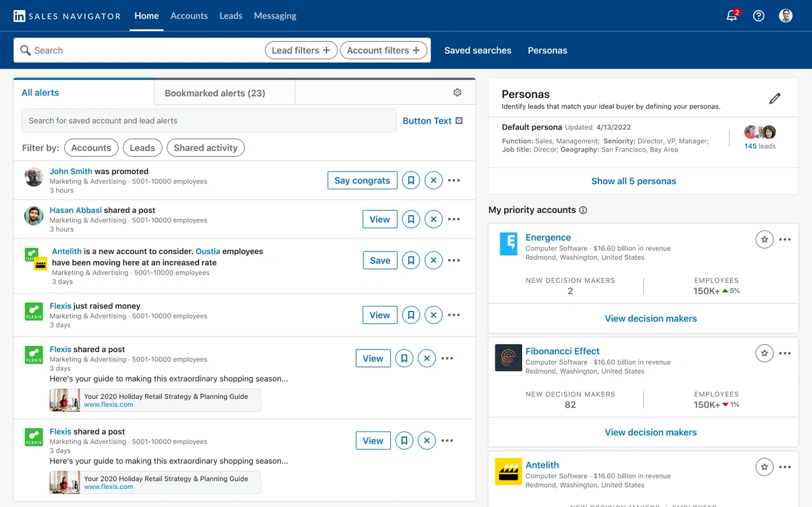
Task: Edit personas with the pencil icon
Action: pos(775,99)
